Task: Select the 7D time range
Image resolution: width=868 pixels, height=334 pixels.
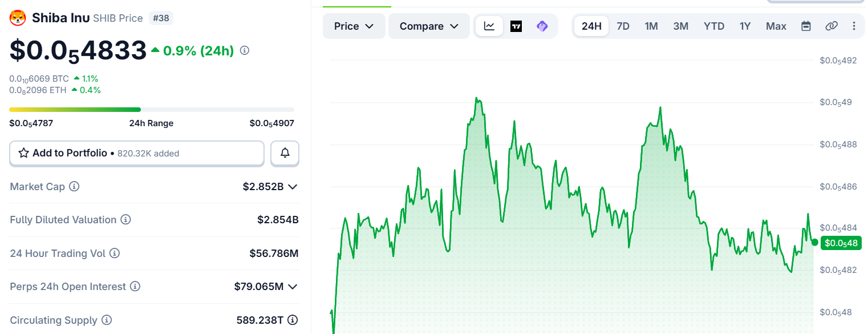Action: pyautogui.click(x=623, y=26)
